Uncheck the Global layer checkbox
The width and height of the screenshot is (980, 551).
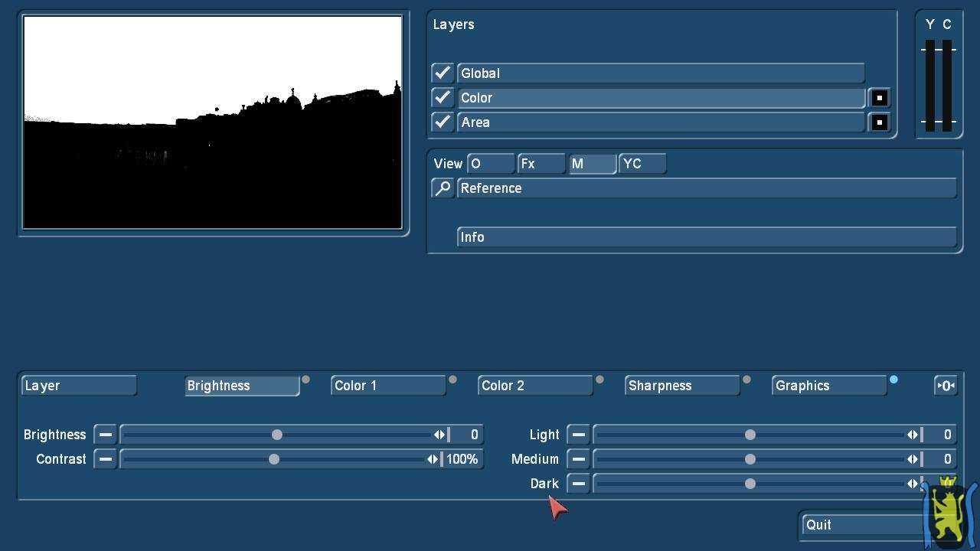pos(443,73)
